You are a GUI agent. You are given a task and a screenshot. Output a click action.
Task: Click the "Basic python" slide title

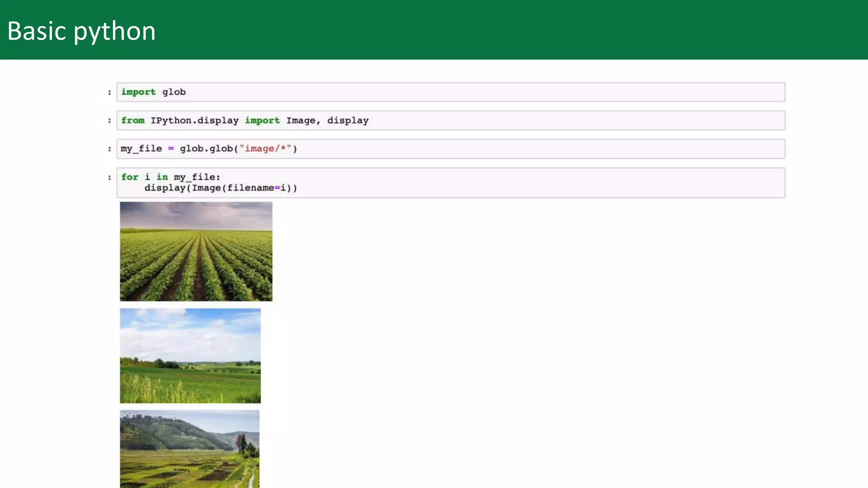[81, 31]
